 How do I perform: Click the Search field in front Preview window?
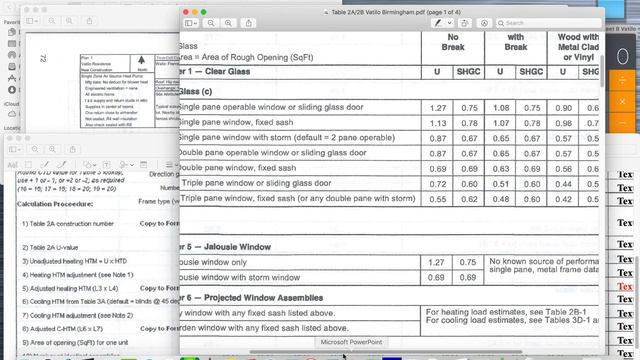(549, 23)
